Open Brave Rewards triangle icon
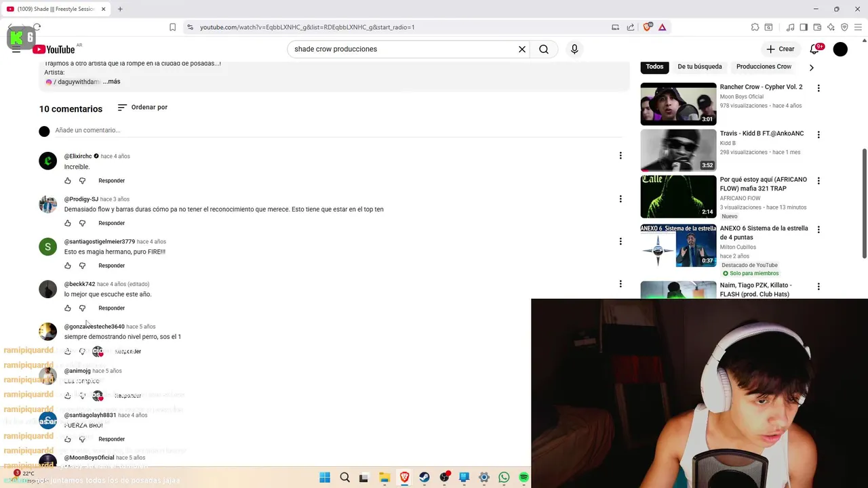Viewport: 868px width, 488px height. tap(662, 27)
